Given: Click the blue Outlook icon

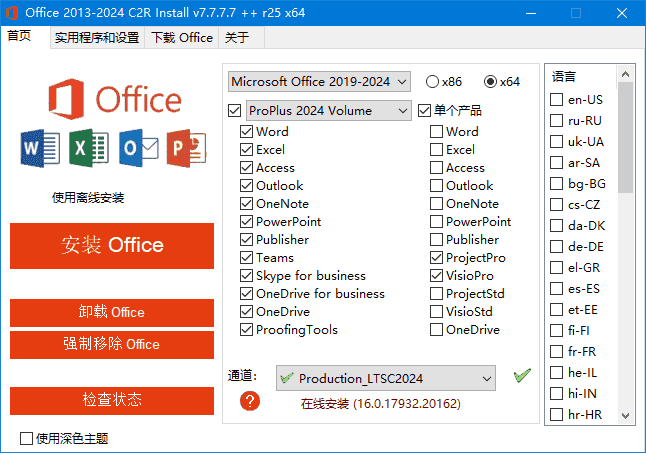Looking at the screenshot, I should 138,148.
